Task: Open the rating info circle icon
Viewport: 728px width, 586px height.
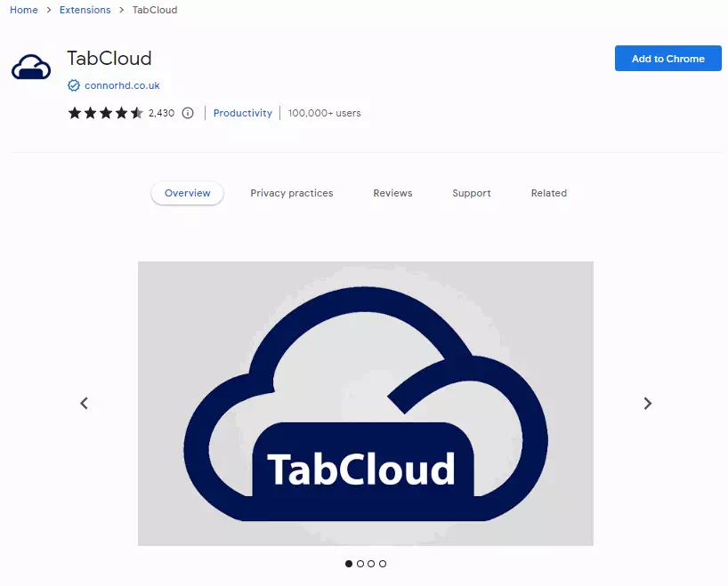Action: 188,113
